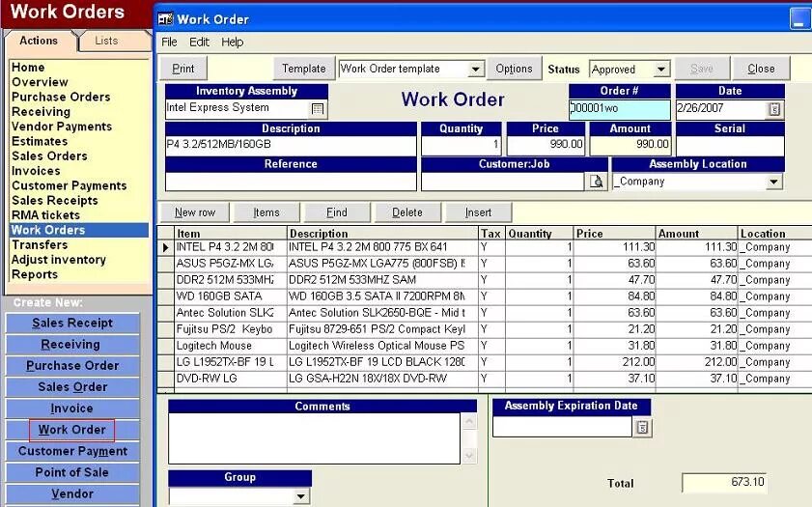This screenshot has height=507, width=812.
Task: Open the Group dropdown arrow
Action: pos(301,496)
